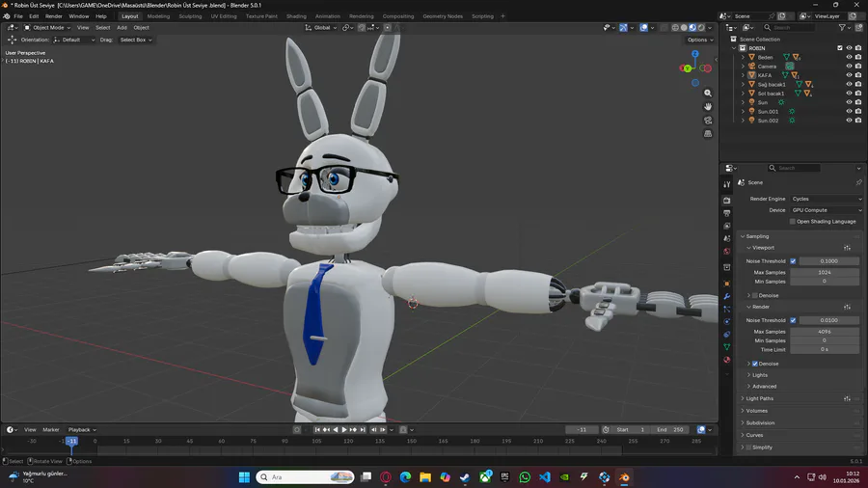Open the Material properties tab icon
This screenshot has width=868, height=488.
point(727,360)
